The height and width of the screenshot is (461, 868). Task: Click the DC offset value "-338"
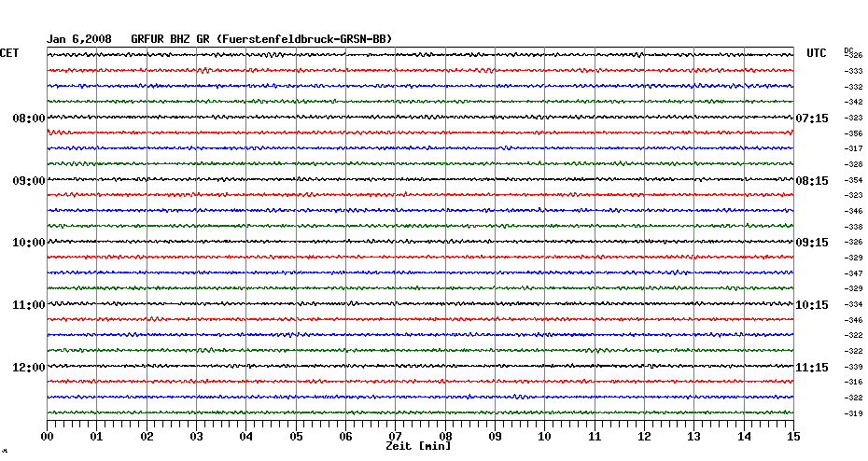853,227
